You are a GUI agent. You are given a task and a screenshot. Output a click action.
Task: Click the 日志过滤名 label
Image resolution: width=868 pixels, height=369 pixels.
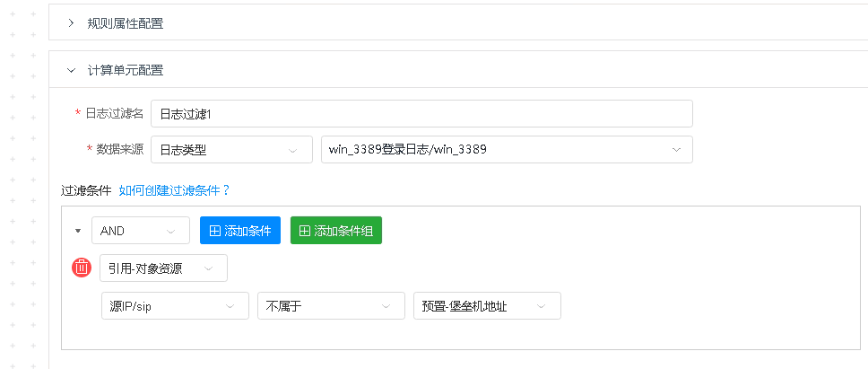tap(114, 114)
